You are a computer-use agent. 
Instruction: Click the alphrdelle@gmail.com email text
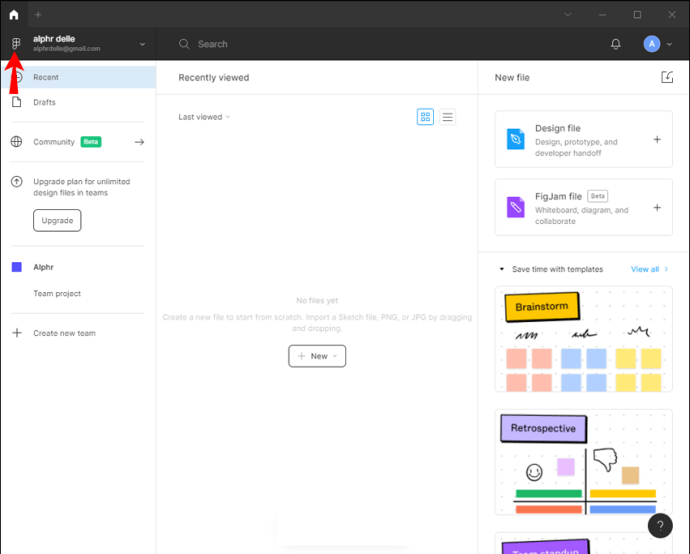click(66, 49)
